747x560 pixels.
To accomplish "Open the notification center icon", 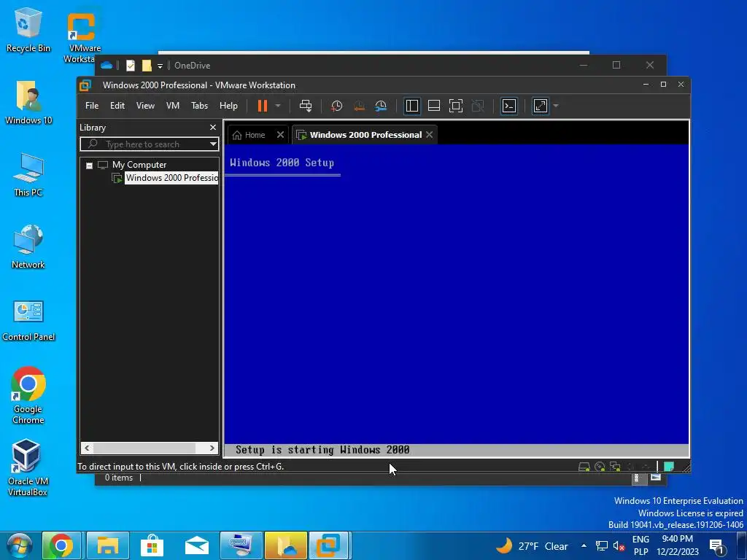I will 717,546.
